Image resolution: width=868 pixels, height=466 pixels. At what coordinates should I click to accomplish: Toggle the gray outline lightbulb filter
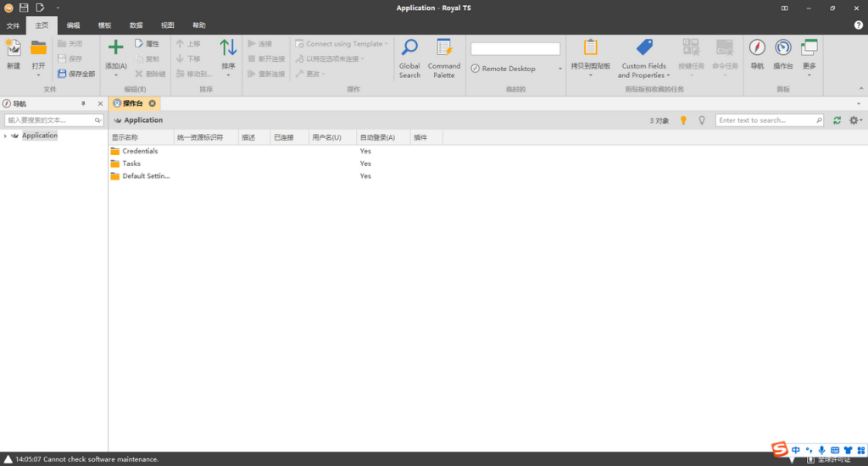coord(702,120)
